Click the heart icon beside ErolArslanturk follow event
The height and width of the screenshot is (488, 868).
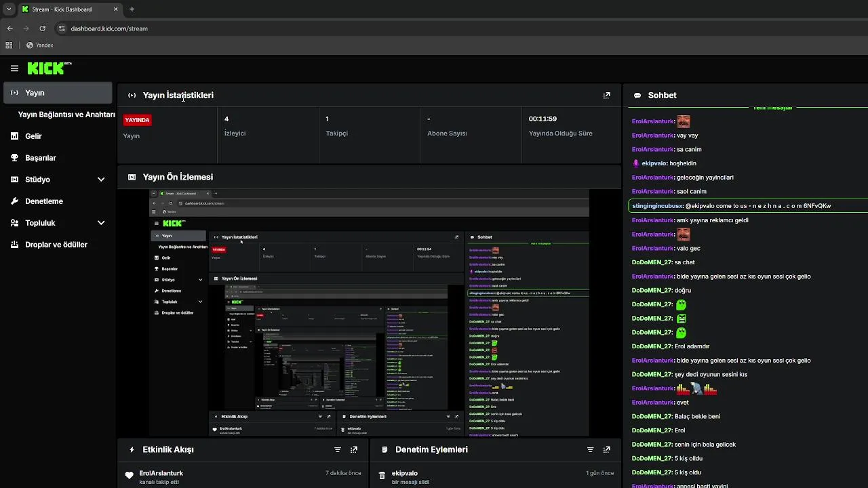pos(130,476)
